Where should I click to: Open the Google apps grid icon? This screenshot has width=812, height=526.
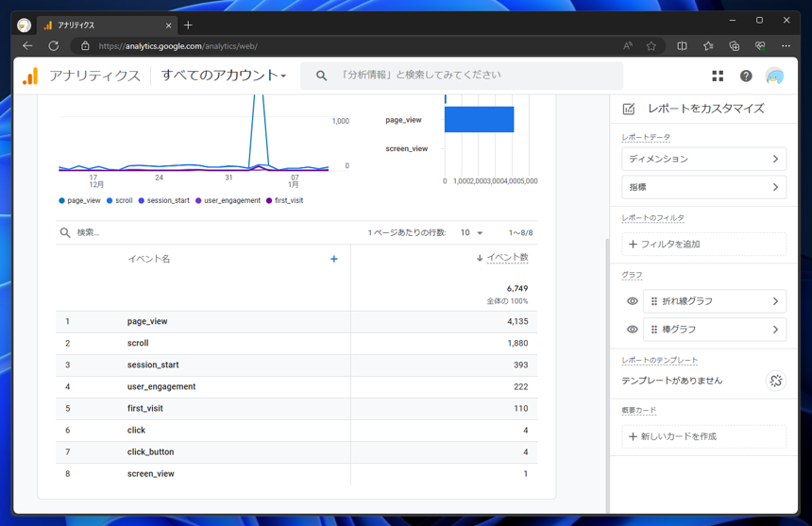click(718, 76)
